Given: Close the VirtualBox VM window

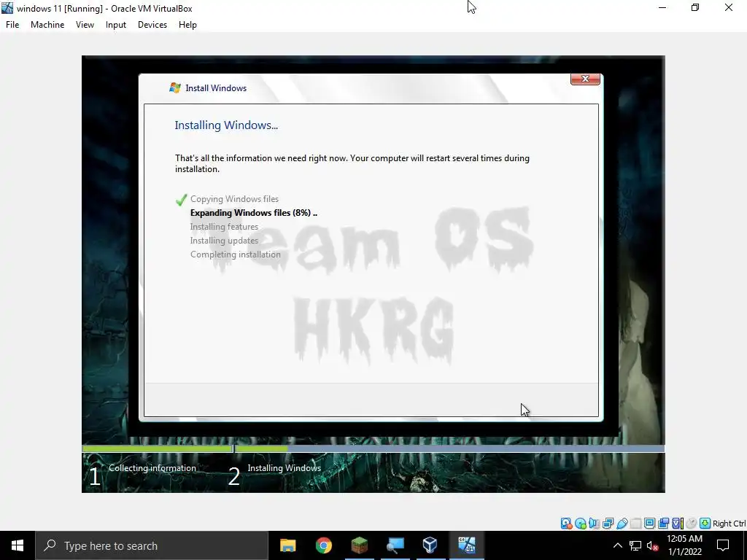Looking at the screenshot, I should click(729, 7).
